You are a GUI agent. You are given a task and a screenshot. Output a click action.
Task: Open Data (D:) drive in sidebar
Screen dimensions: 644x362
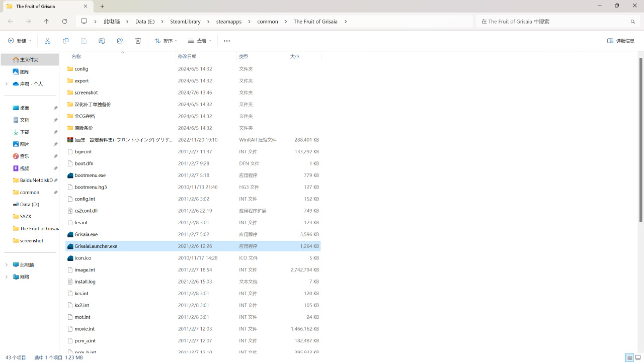[30, 204]
